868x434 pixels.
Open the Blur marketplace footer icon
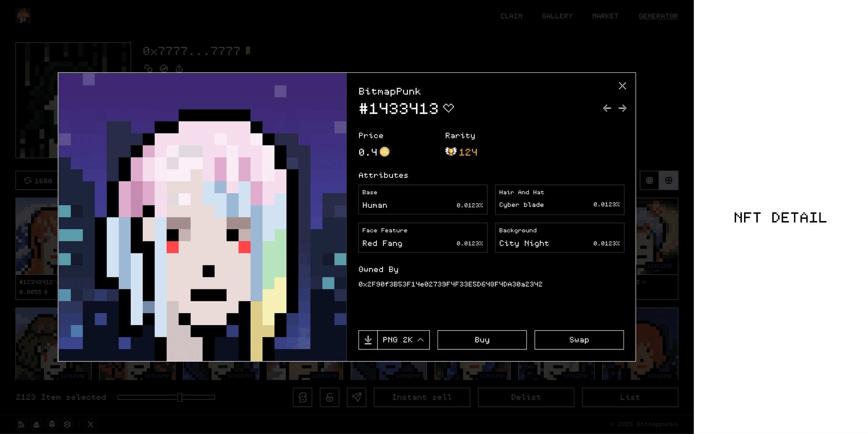click(21, 424)
